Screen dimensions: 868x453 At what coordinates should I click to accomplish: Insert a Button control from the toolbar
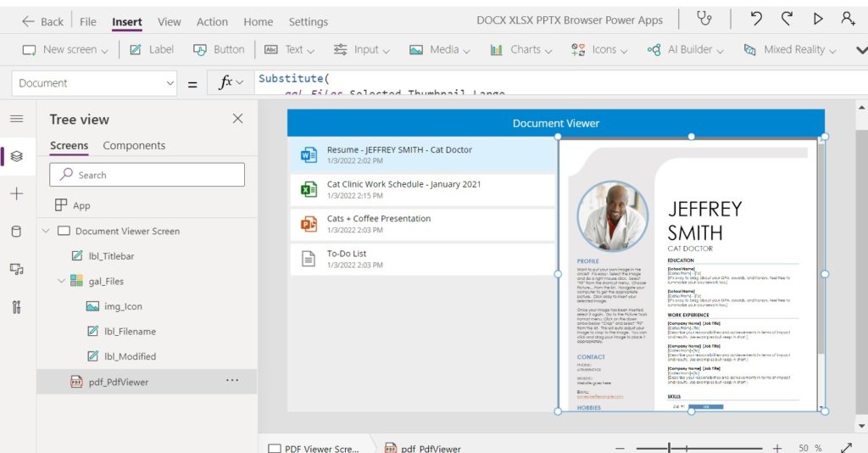click(x=219, y=50)
